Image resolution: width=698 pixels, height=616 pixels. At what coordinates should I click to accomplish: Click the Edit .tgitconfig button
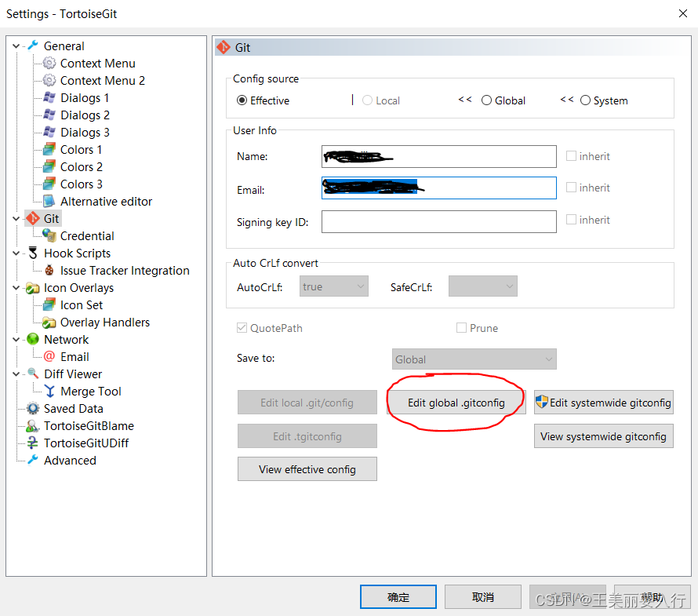pyautogui.click(x=307, y=436)
